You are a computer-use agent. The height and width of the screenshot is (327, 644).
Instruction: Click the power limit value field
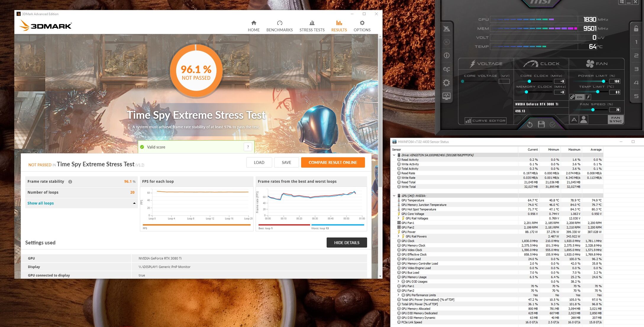615,81
